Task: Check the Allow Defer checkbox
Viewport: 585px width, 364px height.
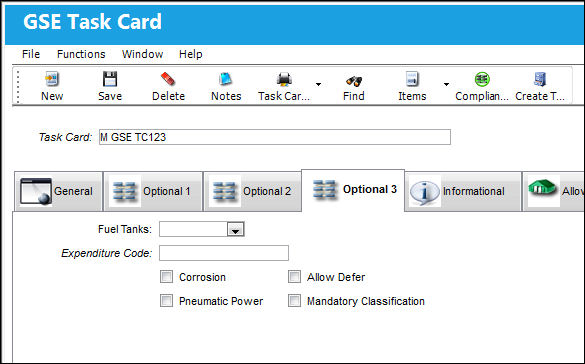Action: (x=294, y=277)
